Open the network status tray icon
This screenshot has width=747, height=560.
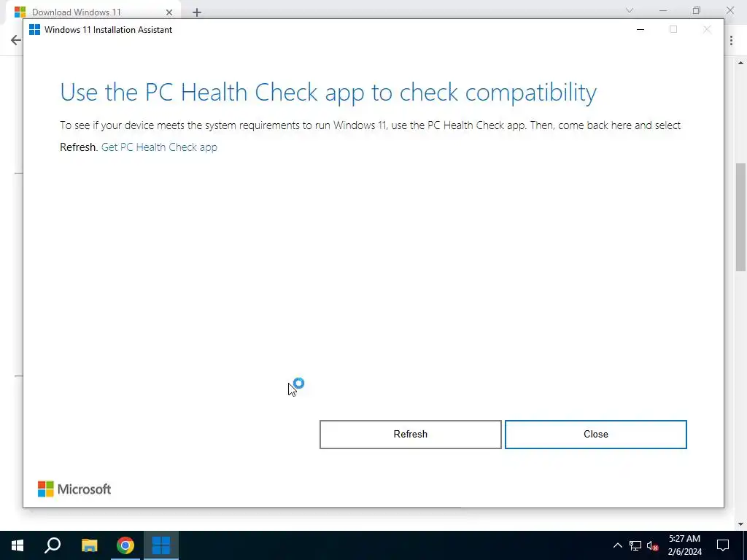click(x=635, y=545)
